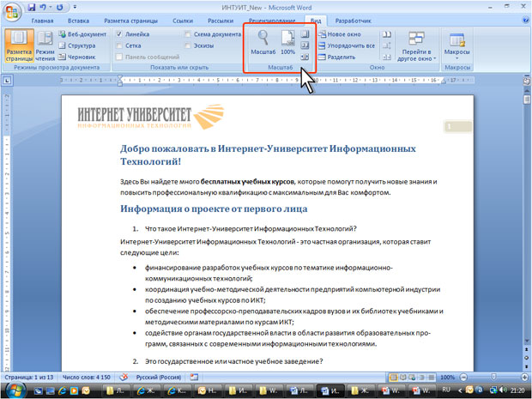Select Draft view in the status bar
Viewport: 532px width, 399px height.
tap(432, 378)
